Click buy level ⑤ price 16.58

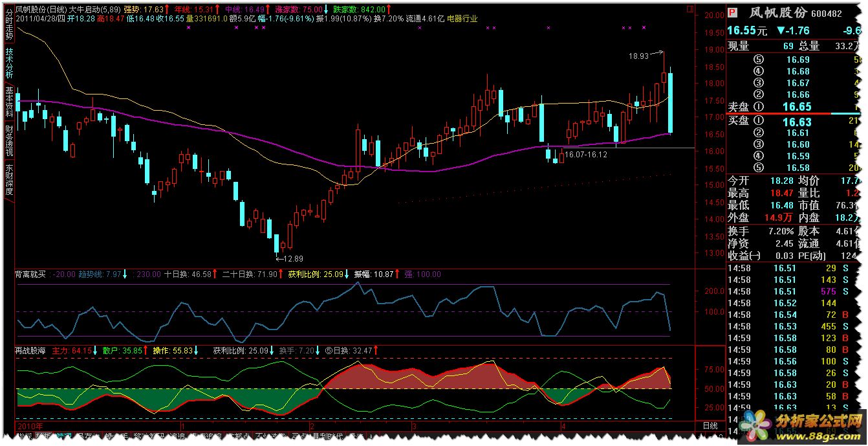(797, 168)
